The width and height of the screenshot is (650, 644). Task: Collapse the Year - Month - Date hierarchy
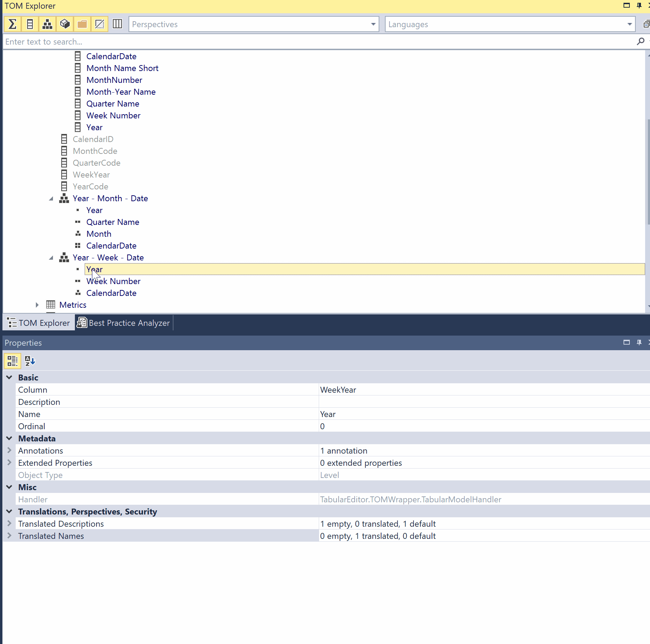click(x=51, y=199)
